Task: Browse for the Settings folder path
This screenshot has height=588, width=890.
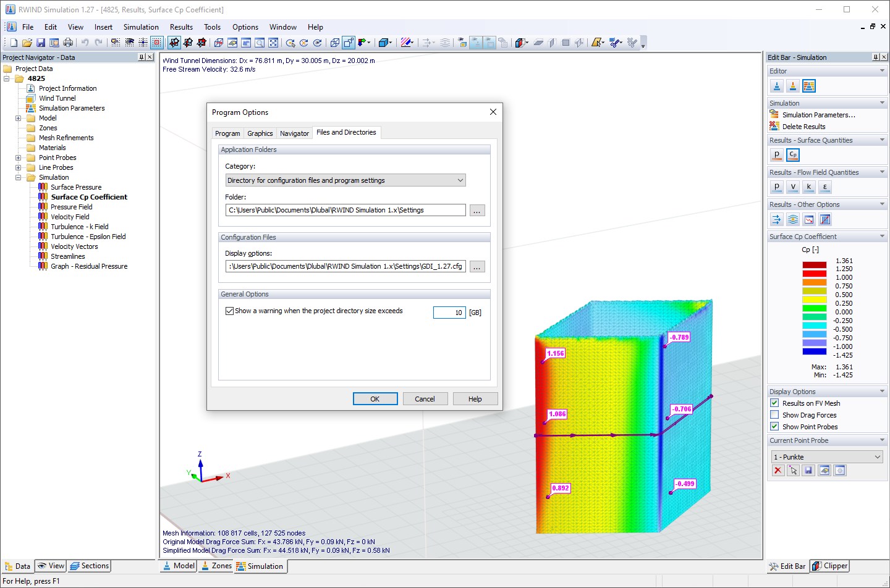Action: click(x=477, y=211)
